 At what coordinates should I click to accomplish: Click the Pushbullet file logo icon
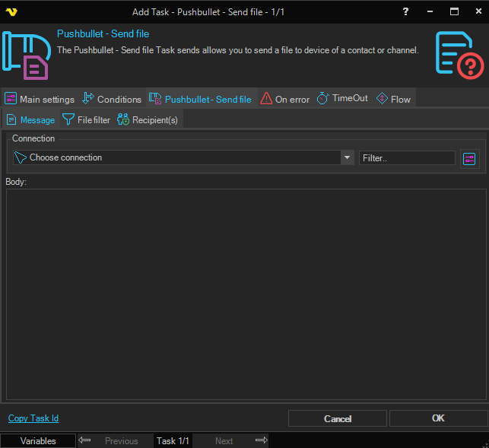pyautogui.click(x=25, y=55)
